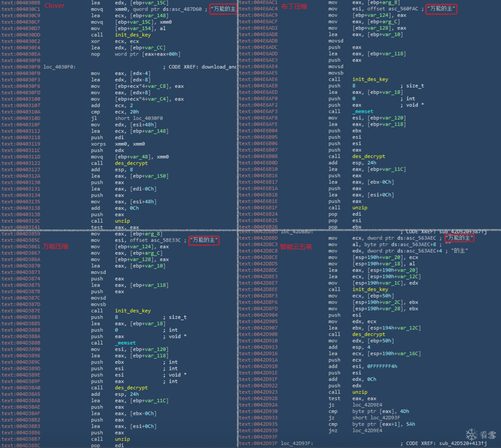Click the red 万能压缩 panel label
This screenshot has width=501, height=448.
[55, 246]
